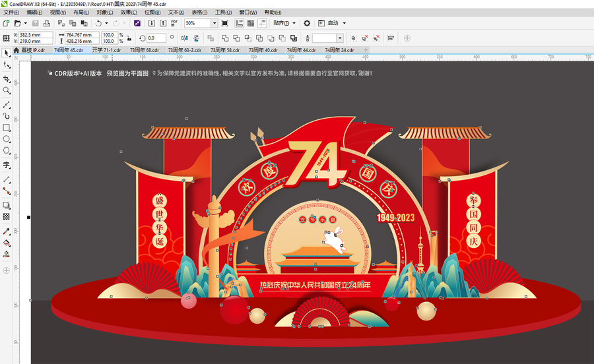Open the Options gear icon
This screenshot has width=594, height=364.
[x=307, y=23]
